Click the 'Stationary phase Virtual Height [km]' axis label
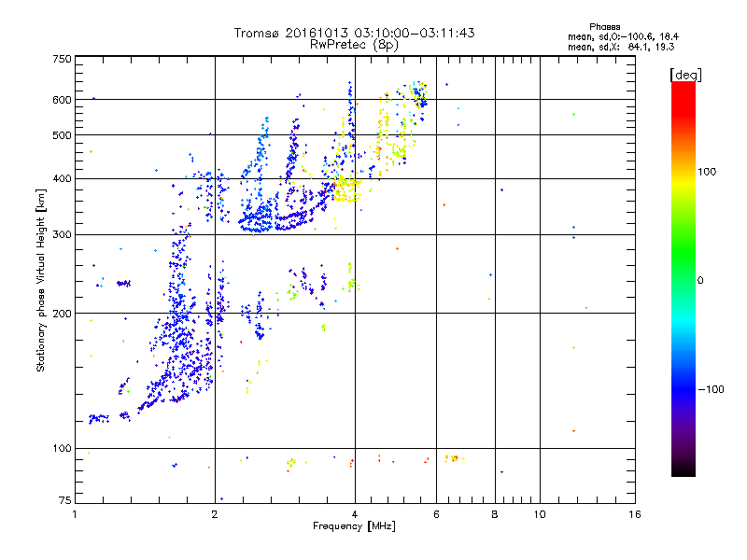 (x=41, y=280)
